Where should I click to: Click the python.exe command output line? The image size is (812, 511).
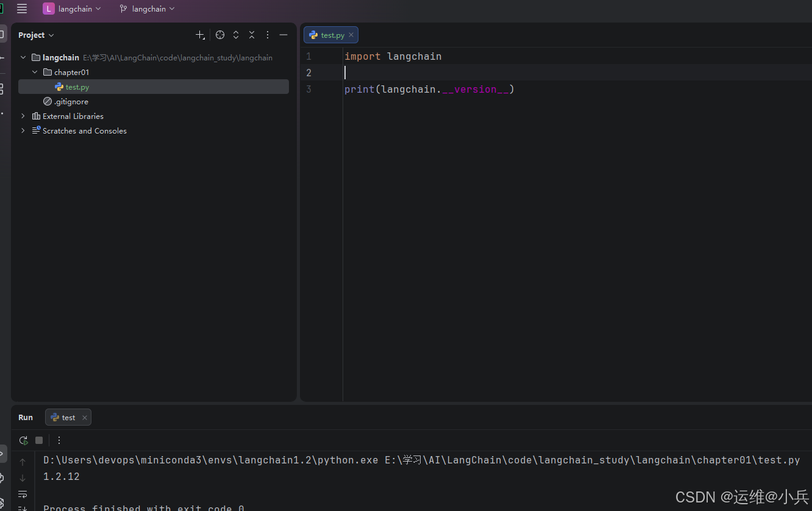point(422,460)
